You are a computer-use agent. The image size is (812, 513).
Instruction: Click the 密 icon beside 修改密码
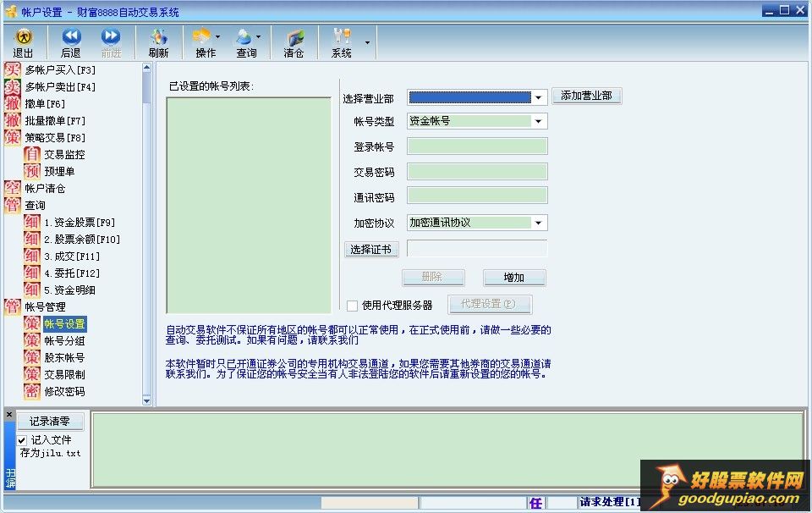32,391
